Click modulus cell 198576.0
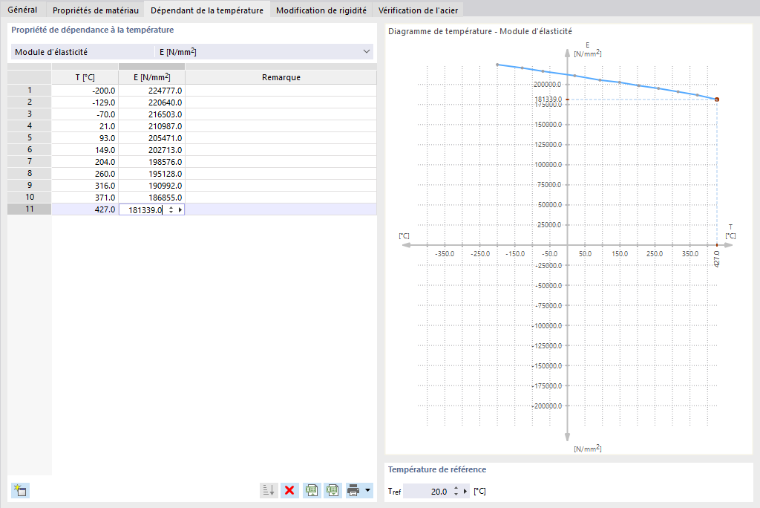 pyautogui.click(x=152, y=161)
